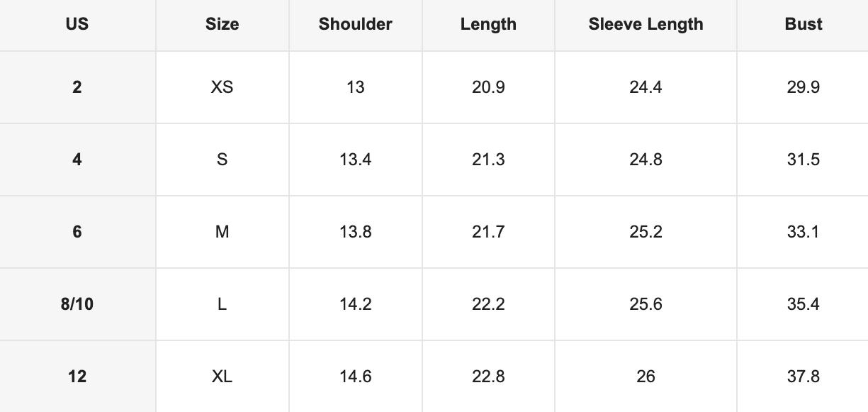The height and width of the screenshot is (412, 868).
Task: Select US size 8/10 row label
Action: pyautogui.click(x=77, y=304)
